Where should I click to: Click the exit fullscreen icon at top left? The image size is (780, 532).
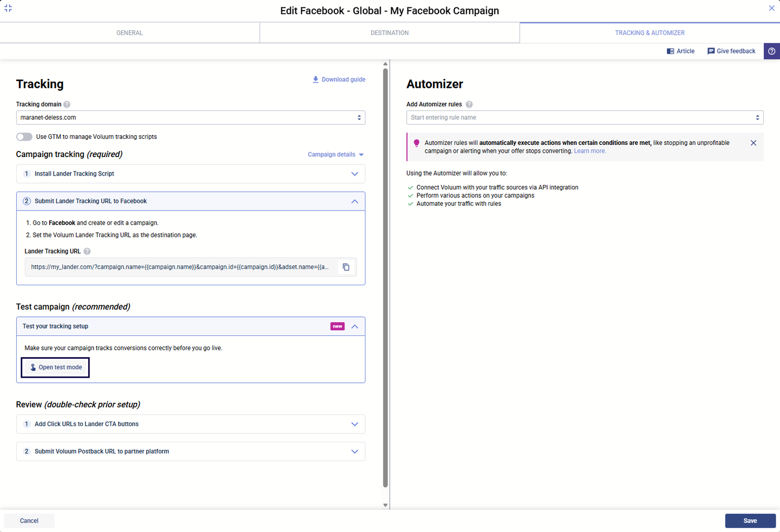[8, 8]
